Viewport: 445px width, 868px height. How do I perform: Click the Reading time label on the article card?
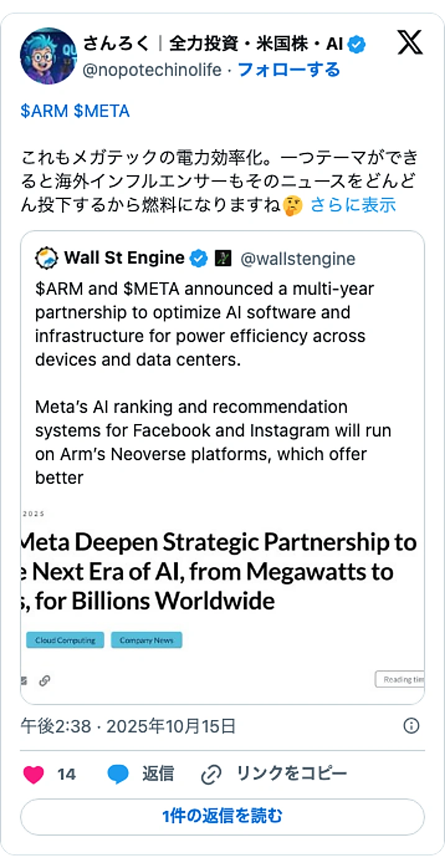coord(403,679)
